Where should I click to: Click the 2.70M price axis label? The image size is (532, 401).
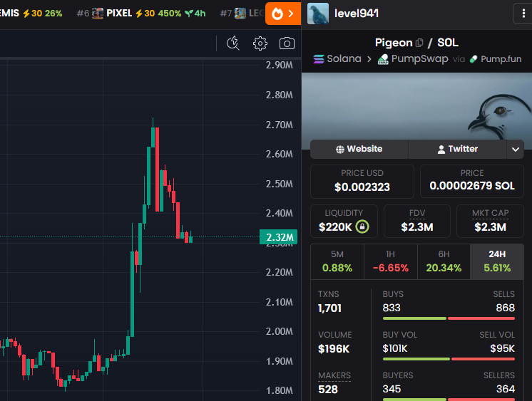pos(280,125)
